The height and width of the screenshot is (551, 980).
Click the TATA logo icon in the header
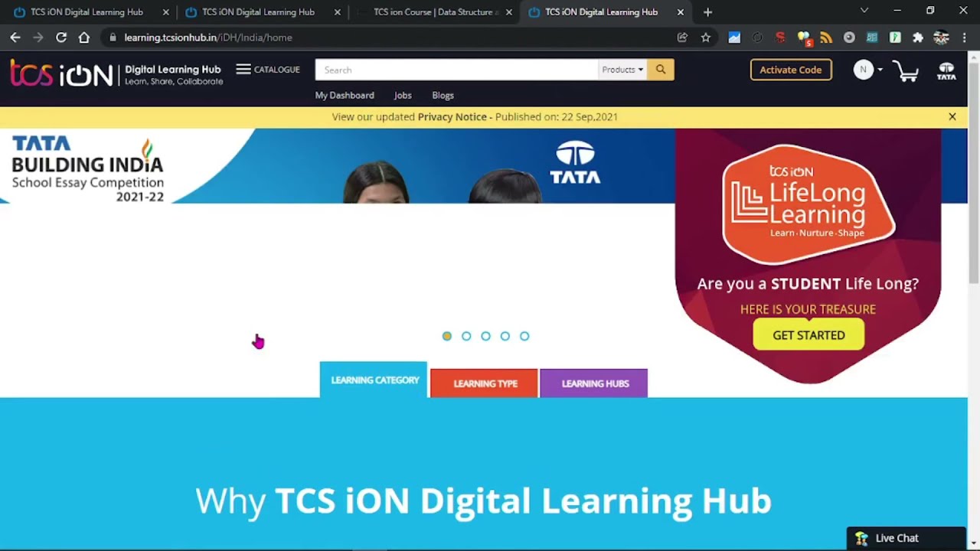click(946, 70)
